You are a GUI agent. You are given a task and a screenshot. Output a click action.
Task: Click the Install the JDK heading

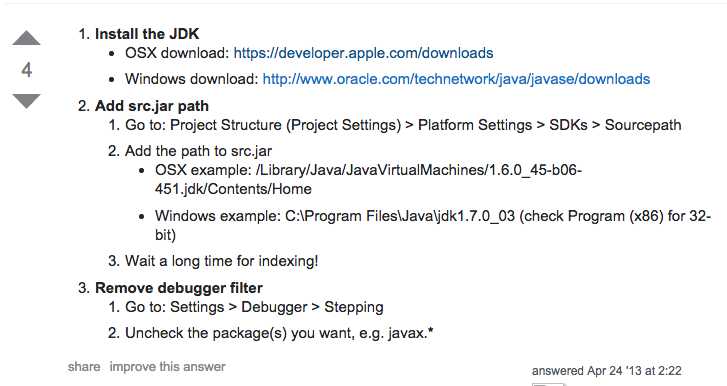[147, 34]
